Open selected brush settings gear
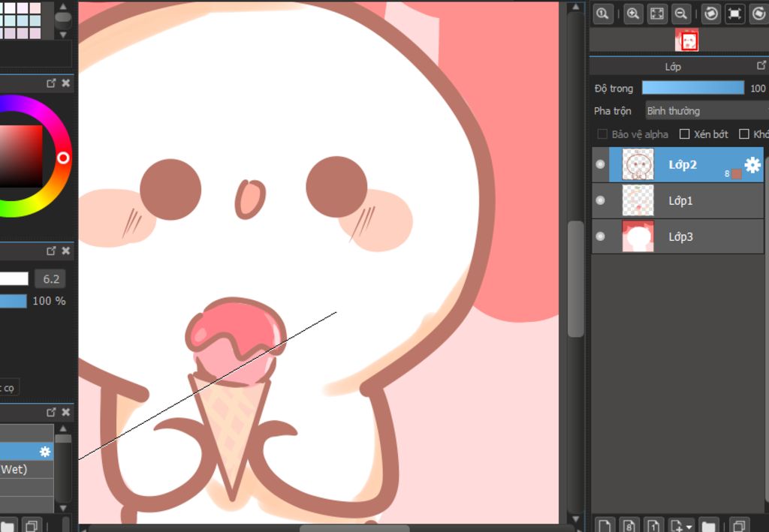769x532 pixels. pyautogui.click(x=45, y=451)
